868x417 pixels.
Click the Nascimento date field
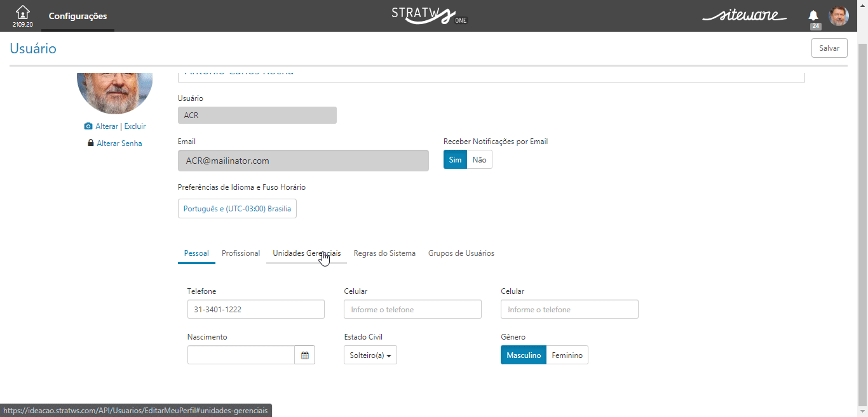point(241,355)
